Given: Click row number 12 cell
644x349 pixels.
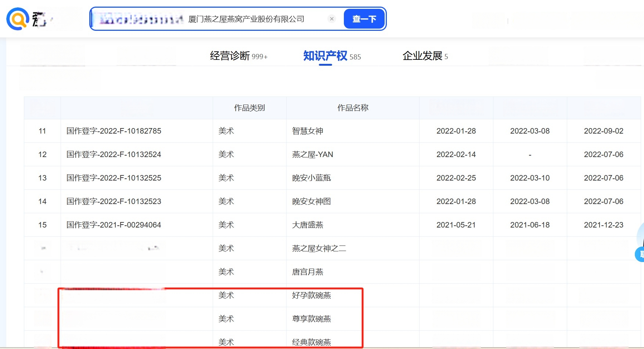Looking at the screenshot, I should [42, 154].
